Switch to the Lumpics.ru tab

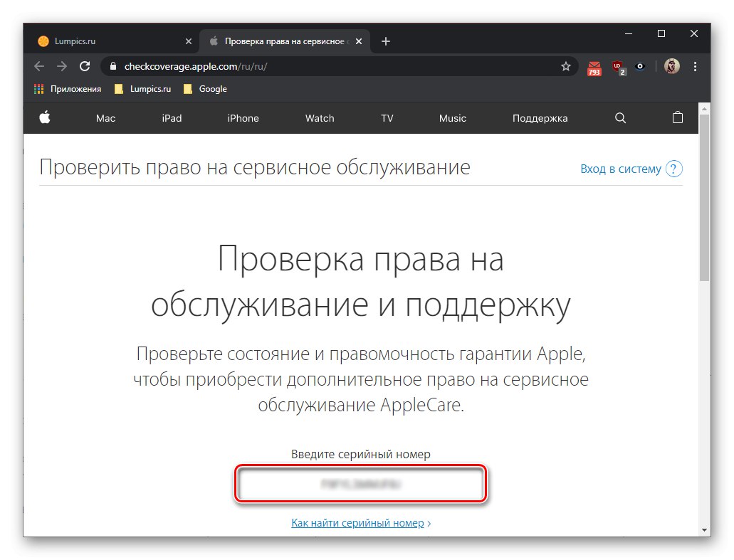pyautogui.click(x=113, y=41)
